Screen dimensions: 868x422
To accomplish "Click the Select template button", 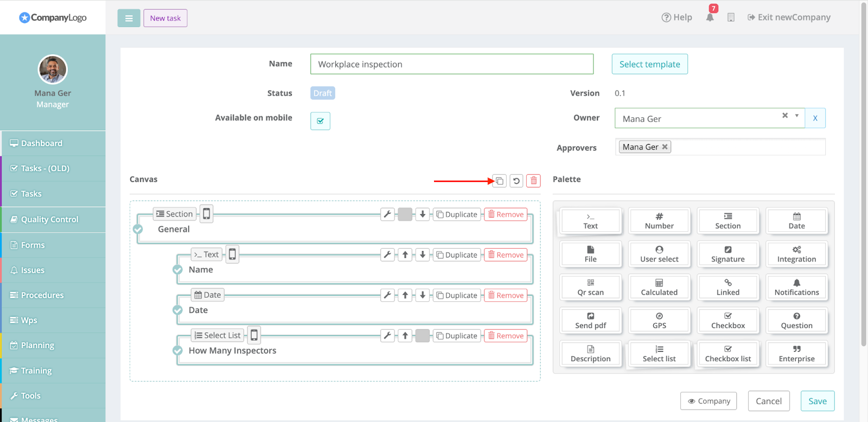I will pyautogui.click(x=649, y=64).
